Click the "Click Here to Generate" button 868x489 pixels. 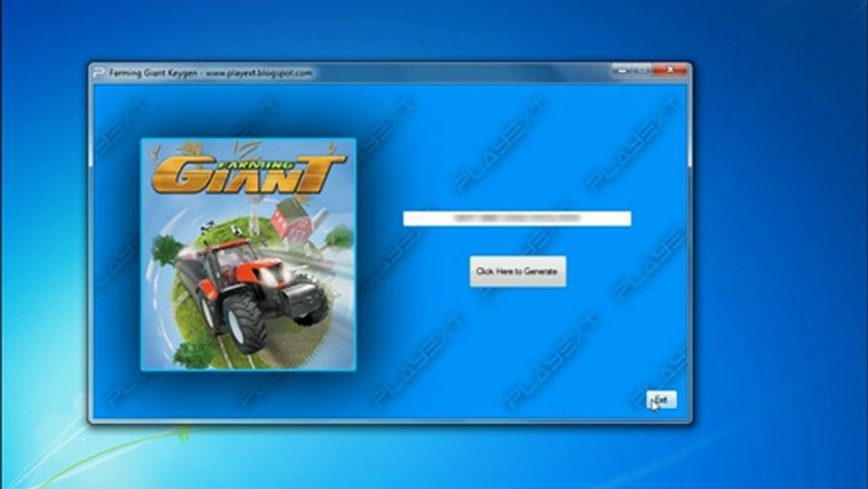(x=518, y=271)
